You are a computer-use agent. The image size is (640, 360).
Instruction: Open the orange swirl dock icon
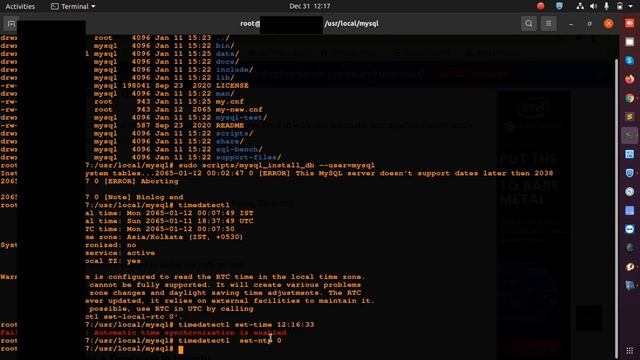(x=629, y=267)
